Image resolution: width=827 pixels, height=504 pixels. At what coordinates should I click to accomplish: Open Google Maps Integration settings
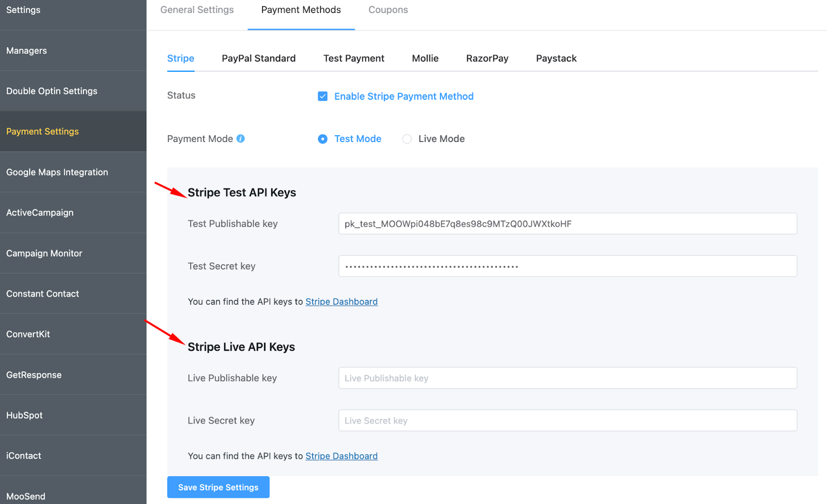[73, 172]
